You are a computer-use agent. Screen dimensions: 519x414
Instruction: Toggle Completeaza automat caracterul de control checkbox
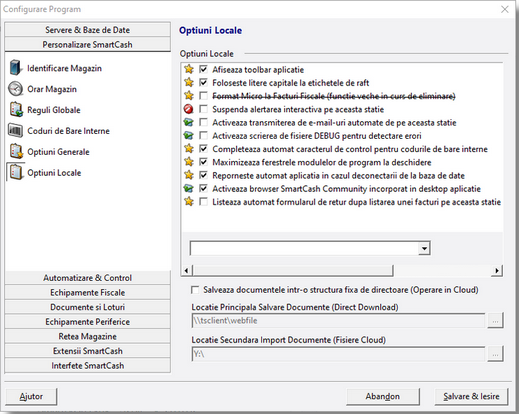click(203, 149)
